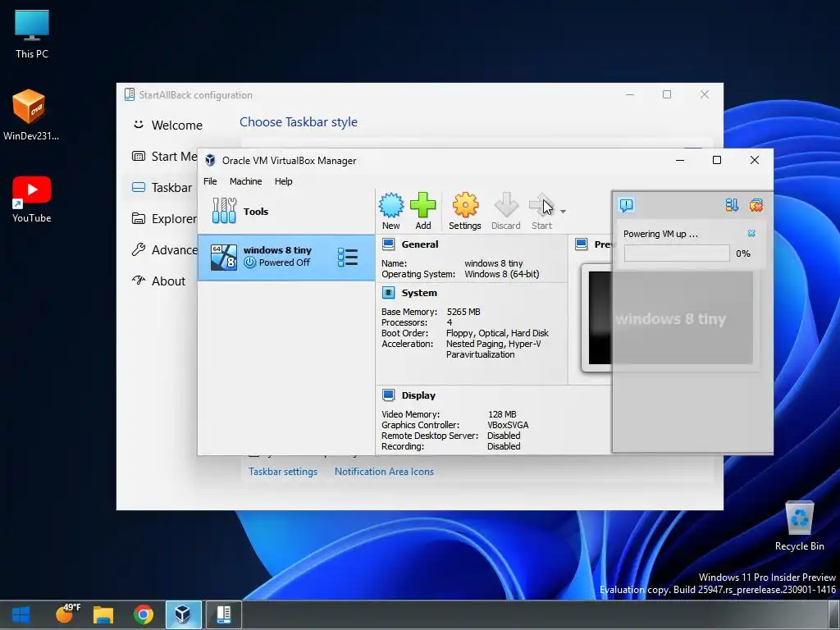
Task: Click the remove finished notifications icon
Action: coord(756,204)
